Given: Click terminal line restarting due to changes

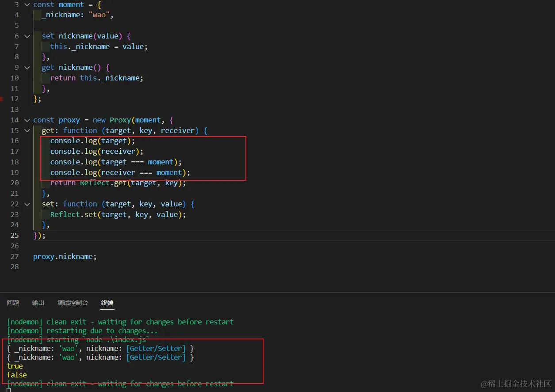Looking at the screenshot, I should pyautogui.click(x=82, y=331).
